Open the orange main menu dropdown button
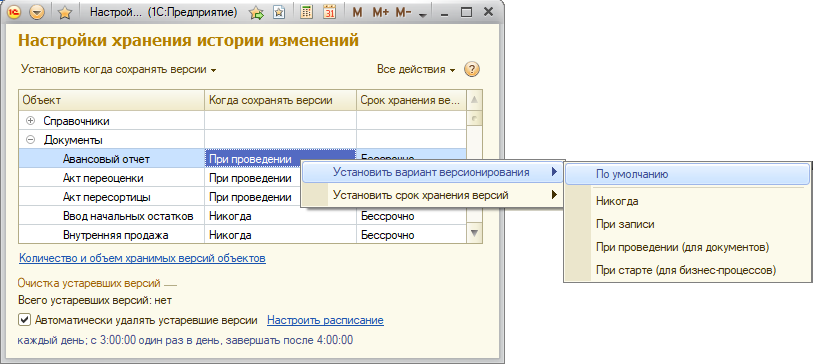The height and width of the screenshot is (364, 813). [x=37, y=13]
